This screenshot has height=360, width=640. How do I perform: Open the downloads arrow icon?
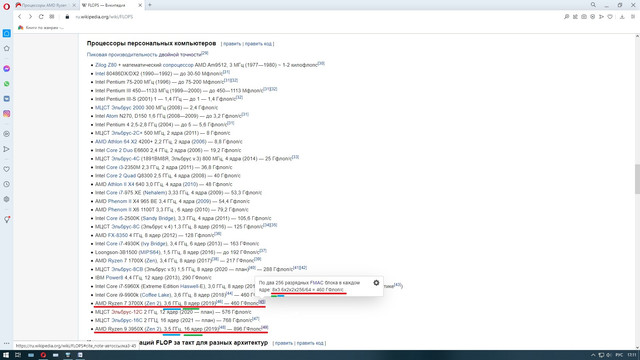[622, 17]
